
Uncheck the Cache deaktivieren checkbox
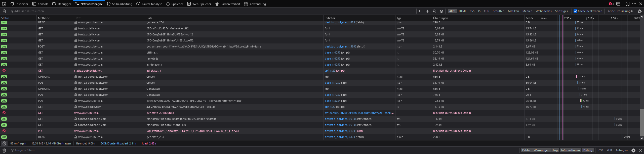coord(575,11)
